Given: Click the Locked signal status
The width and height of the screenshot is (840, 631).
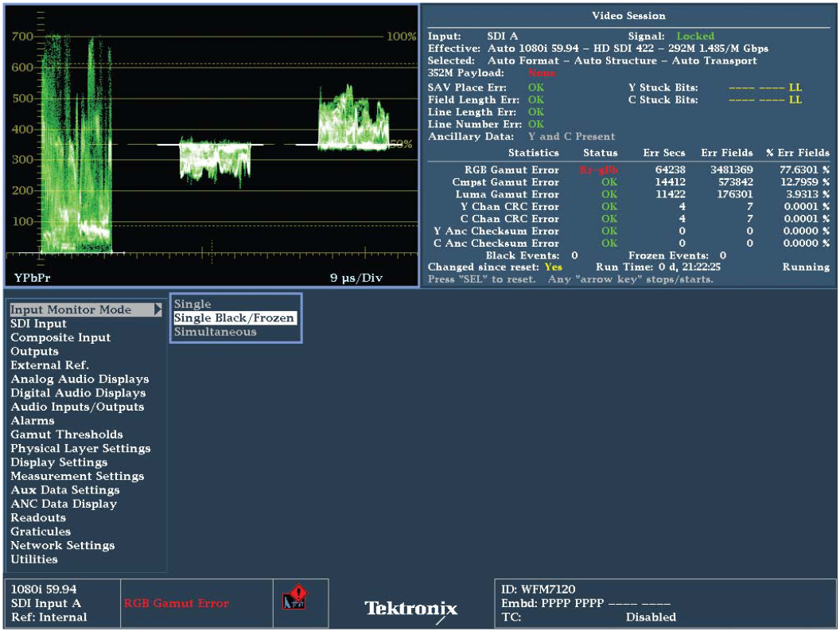Looking at the screenshot, I should pos(695,36).
